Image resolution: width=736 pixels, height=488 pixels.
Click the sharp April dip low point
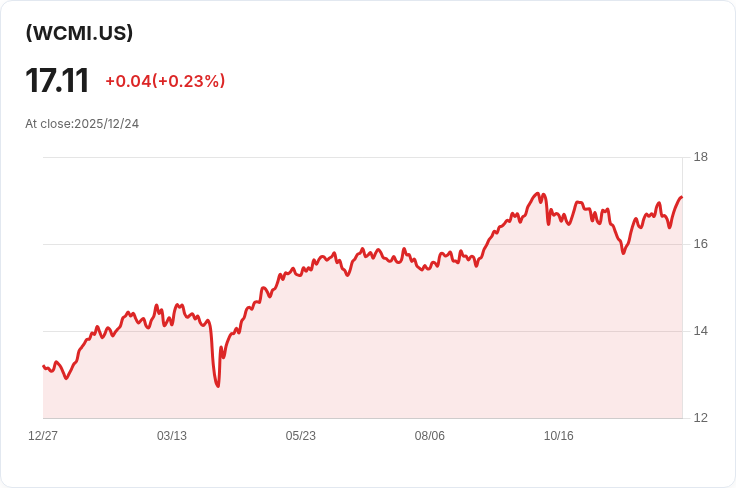(218, 386)
